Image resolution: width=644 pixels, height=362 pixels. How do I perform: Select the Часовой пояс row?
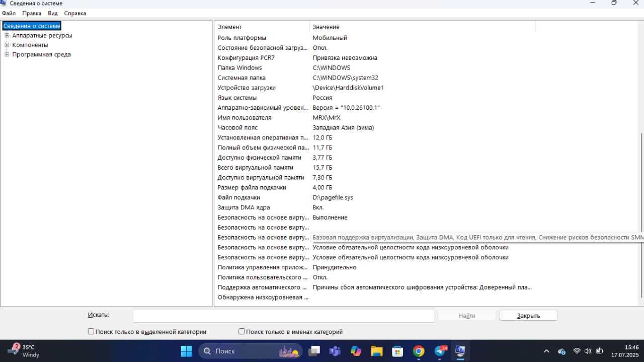pyautogui.click(x=375, y=127)
